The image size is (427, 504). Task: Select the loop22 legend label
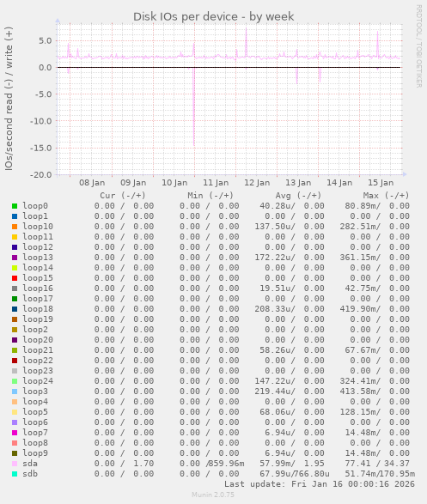coord(38,361)
